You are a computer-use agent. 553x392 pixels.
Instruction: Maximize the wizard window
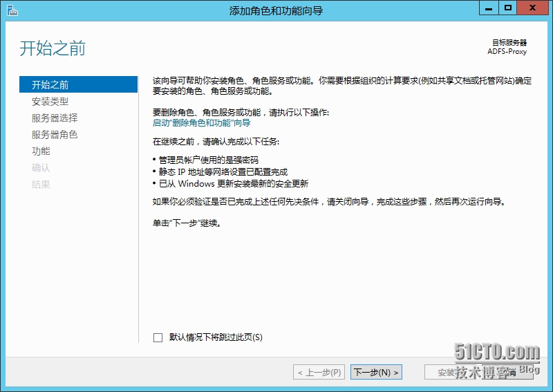pyautogui.click(x=508, y=8)
